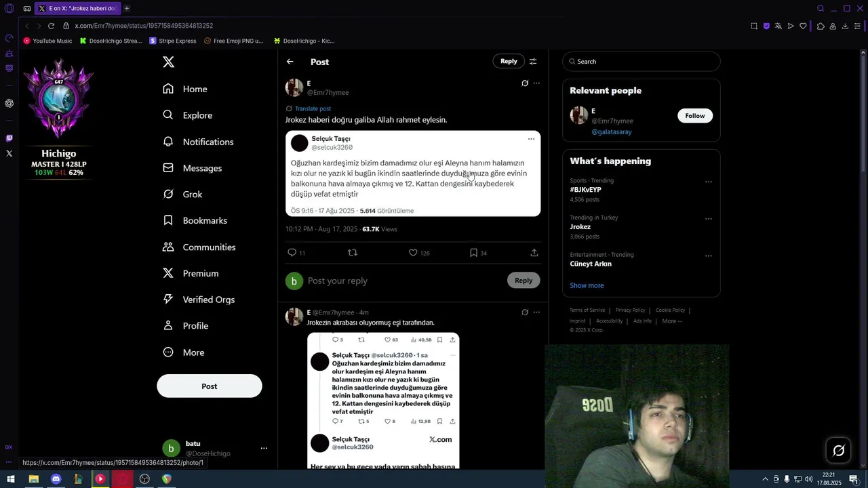Open batu account switcher three dots
Screen dimensions: 868x488
point(264,448)
